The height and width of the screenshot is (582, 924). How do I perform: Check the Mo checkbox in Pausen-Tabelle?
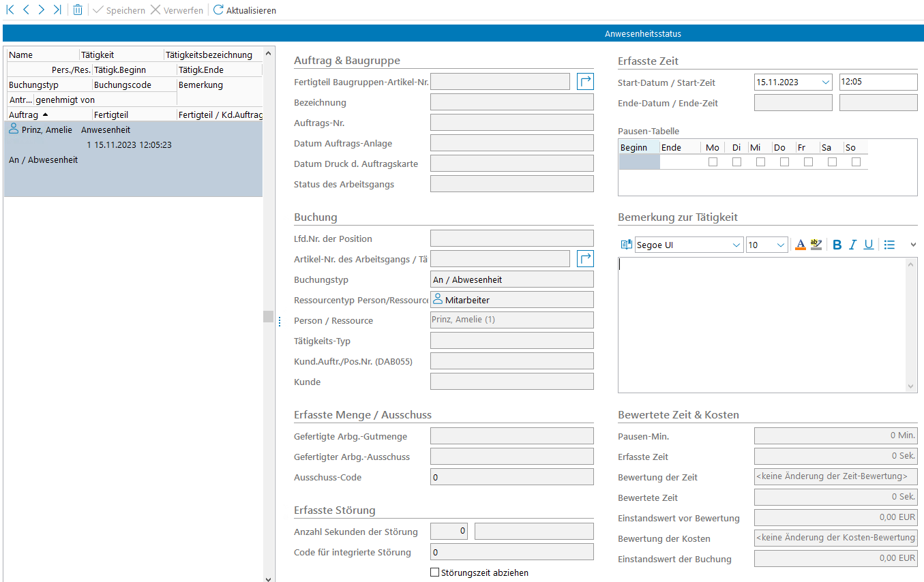point(713,162)
